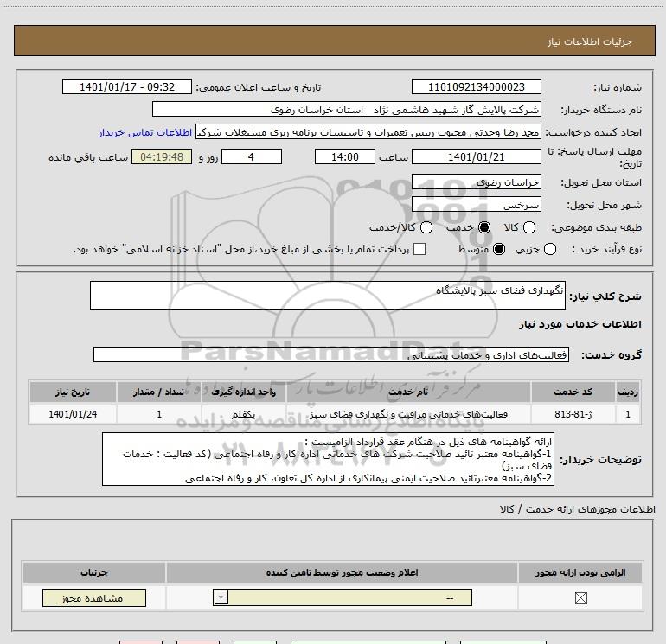Click need date cell 1401/01/24
Viewport: 666px width, 644px height.
(x=73, y=414)
